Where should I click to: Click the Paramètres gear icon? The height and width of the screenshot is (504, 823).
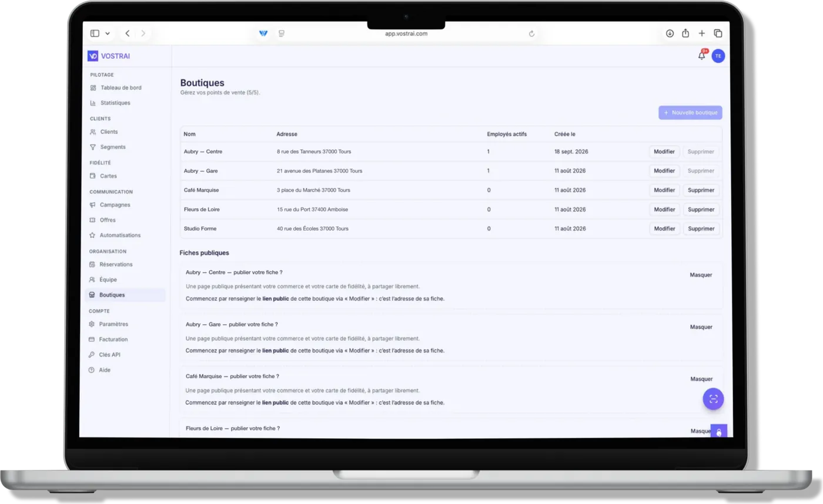pyautogui.click(x=92, y=324)
